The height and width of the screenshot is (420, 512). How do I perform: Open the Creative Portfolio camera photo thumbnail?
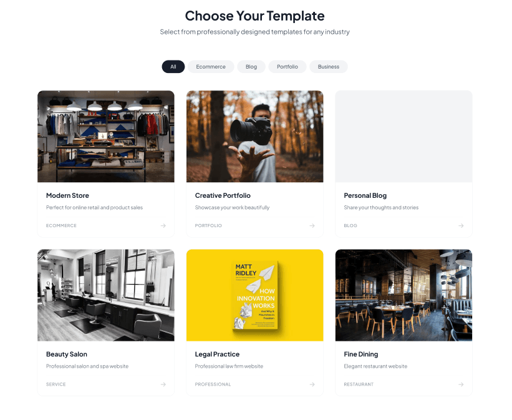(254, 136)
